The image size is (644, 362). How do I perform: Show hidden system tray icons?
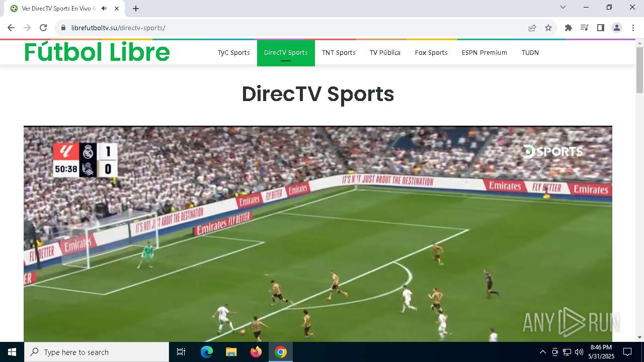pos(542,352)
